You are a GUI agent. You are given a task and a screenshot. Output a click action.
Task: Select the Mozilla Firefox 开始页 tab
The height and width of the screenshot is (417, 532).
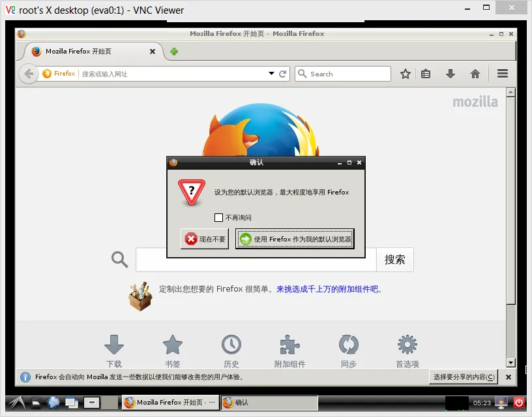pyautogui.click(x=93, y=52)
